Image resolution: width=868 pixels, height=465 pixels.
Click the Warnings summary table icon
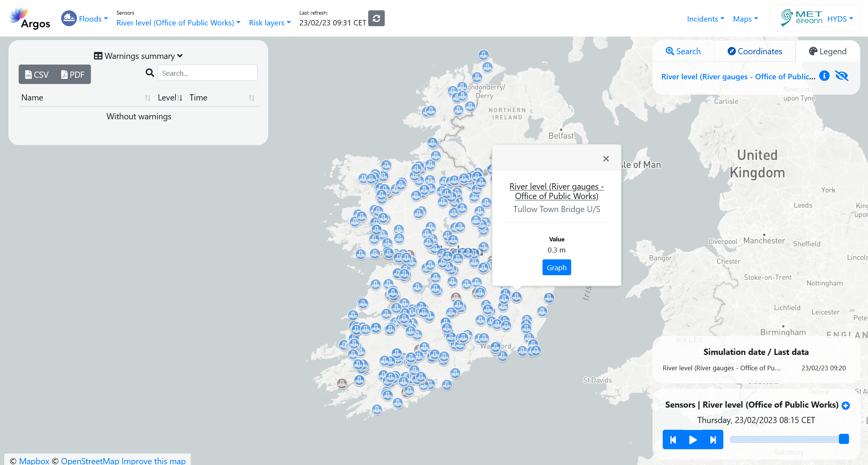(98, 56)
